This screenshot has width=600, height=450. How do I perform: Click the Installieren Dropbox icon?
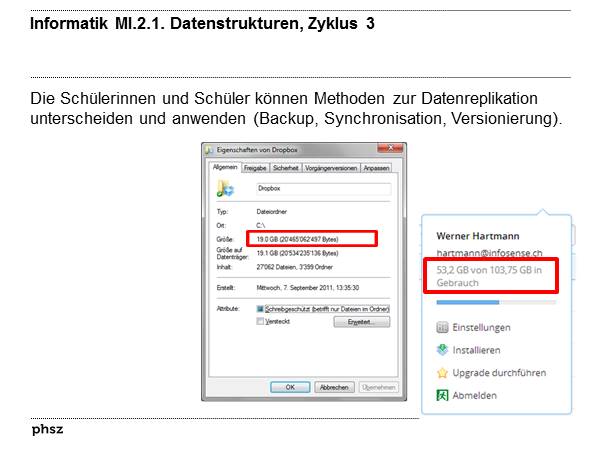pos(442,350)
